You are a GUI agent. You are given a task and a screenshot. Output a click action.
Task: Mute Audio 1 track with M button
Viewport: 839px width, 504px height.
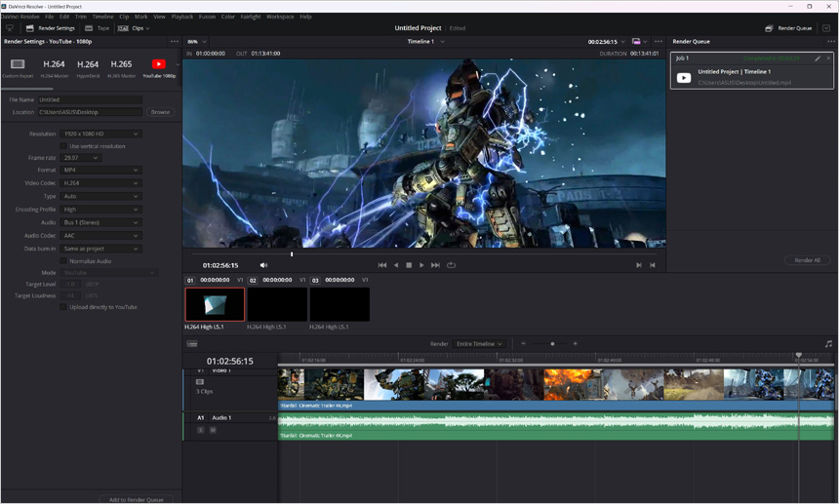click(213, 430)
